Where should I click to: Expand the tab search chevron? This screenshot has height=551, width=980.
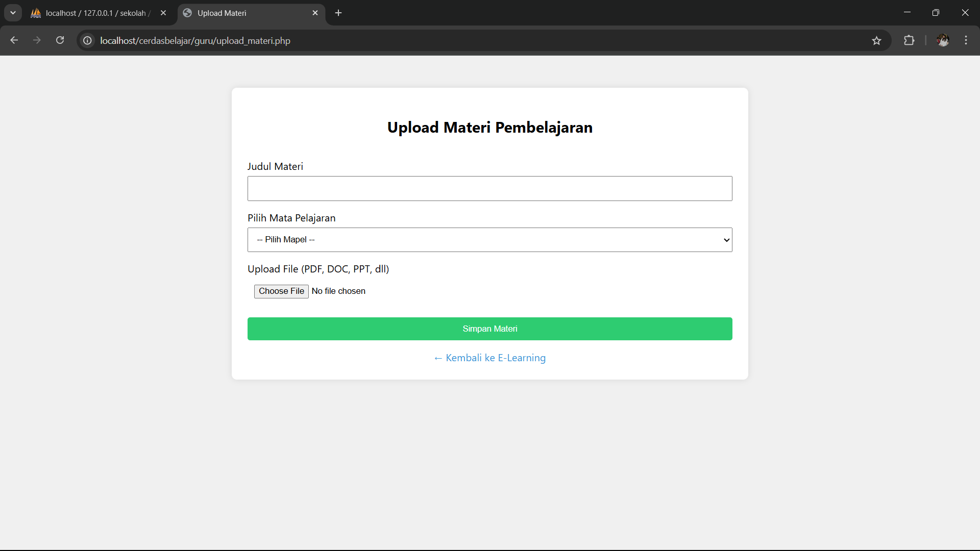[13, 13]
